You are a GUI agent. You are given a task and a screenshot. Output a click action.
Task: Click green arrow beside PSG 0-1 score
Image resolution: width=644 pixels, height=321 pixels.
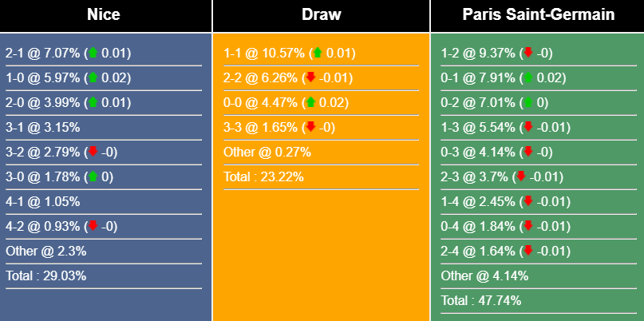click(x=527, y=78)
